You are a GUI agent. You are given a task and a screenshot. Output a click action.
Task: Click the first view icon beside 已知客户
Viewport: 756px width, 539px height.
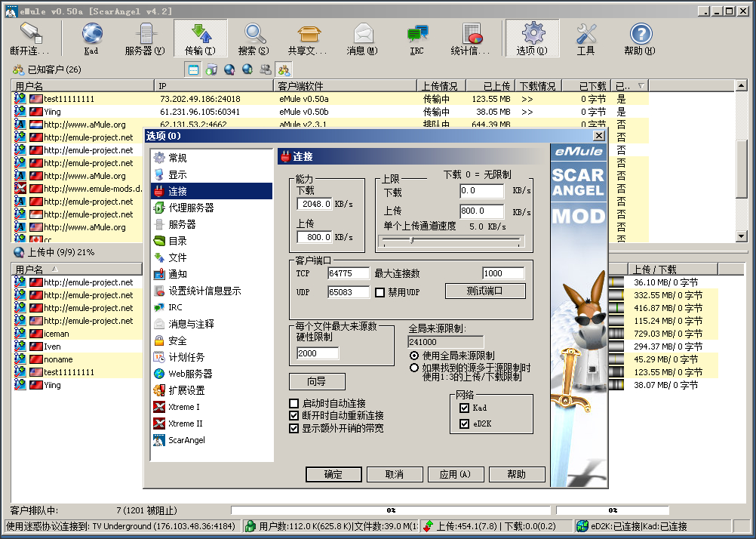pyautogui.click(x=193, y=70)
